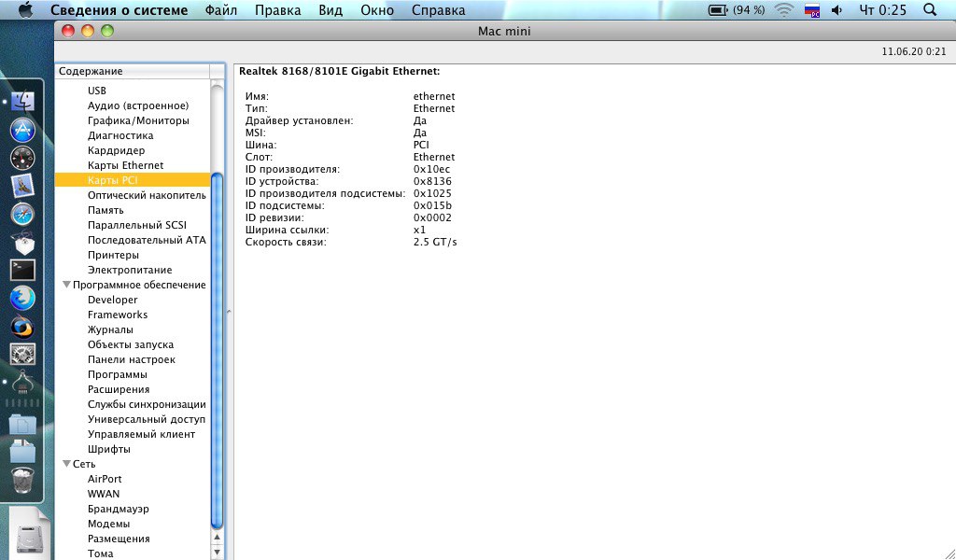Click the Realtek 8168/8101E Gigabit Ethernet heading
Viewport: 956px width, 560px height.
[x=339, y=71]
